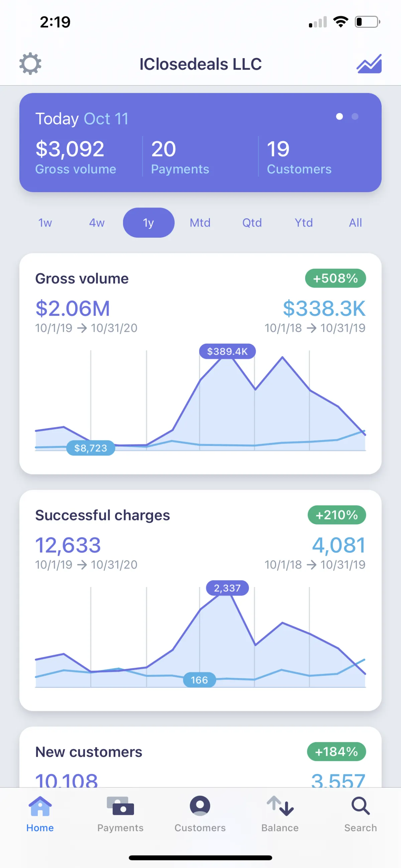Tap the Today Oct 11 label
This screenshot has height=868, width=401.
[x=82, y=119]
